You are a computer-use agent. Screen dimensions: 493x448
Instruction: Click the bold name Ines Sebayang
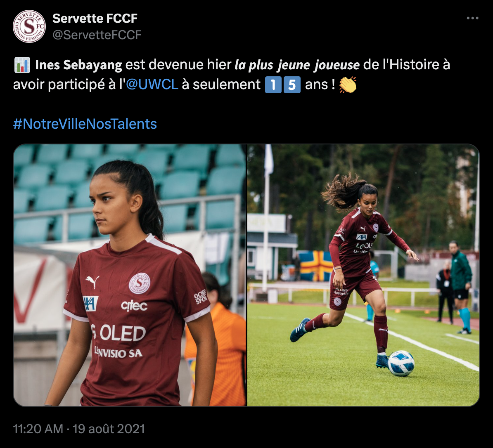click(x=78, y=65)
